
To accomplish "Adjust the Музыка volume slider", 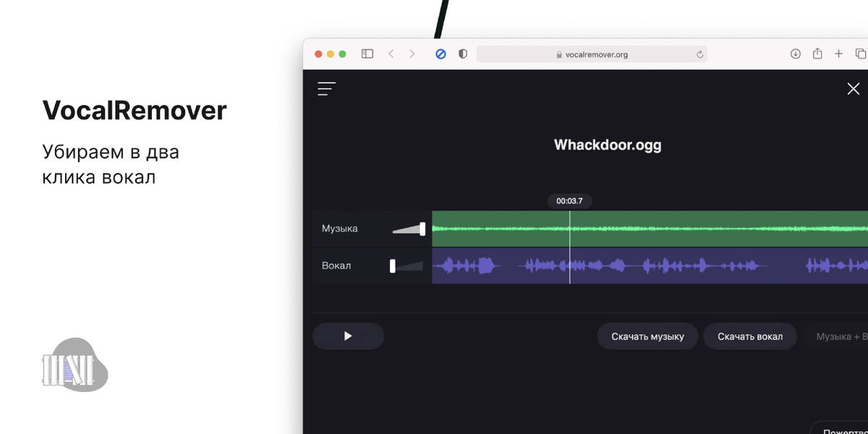I will click(x=409, y=229).
